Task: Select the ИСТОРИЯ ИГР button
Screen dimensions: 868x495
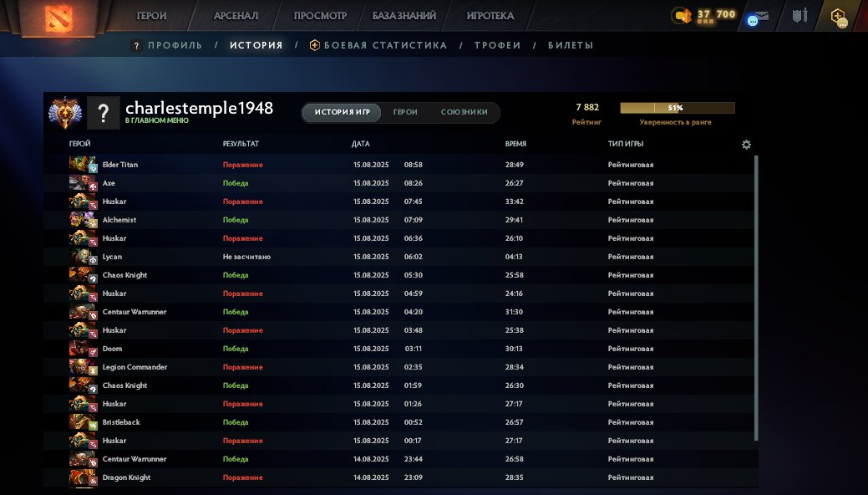Action: pos(343,113)
